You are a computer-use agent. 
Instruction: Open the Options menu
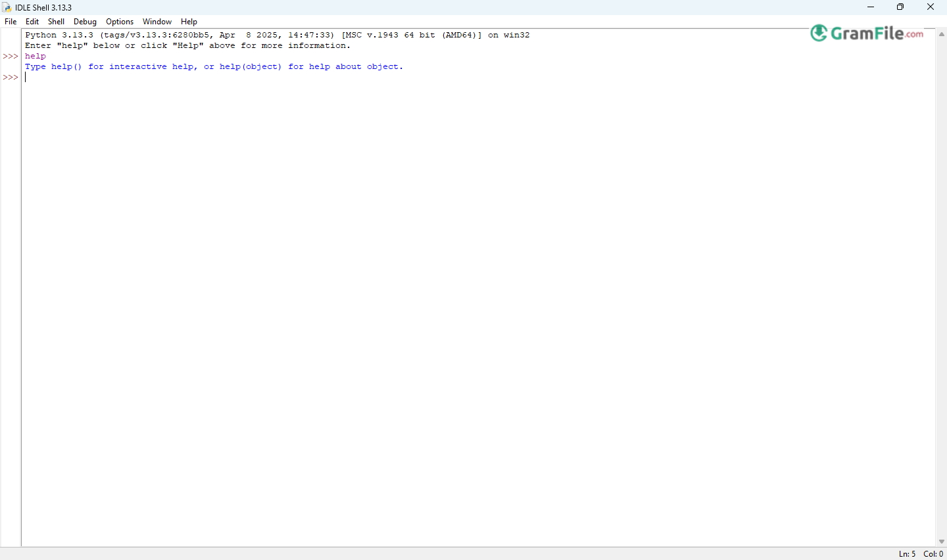click(x=120, y=22)
